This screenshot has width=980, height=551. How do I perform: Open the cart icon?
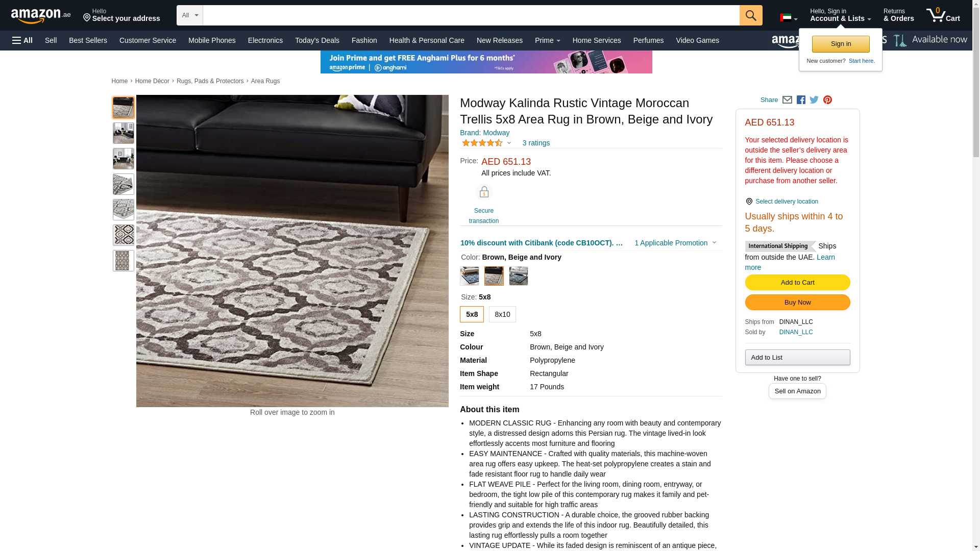(943, 15)
